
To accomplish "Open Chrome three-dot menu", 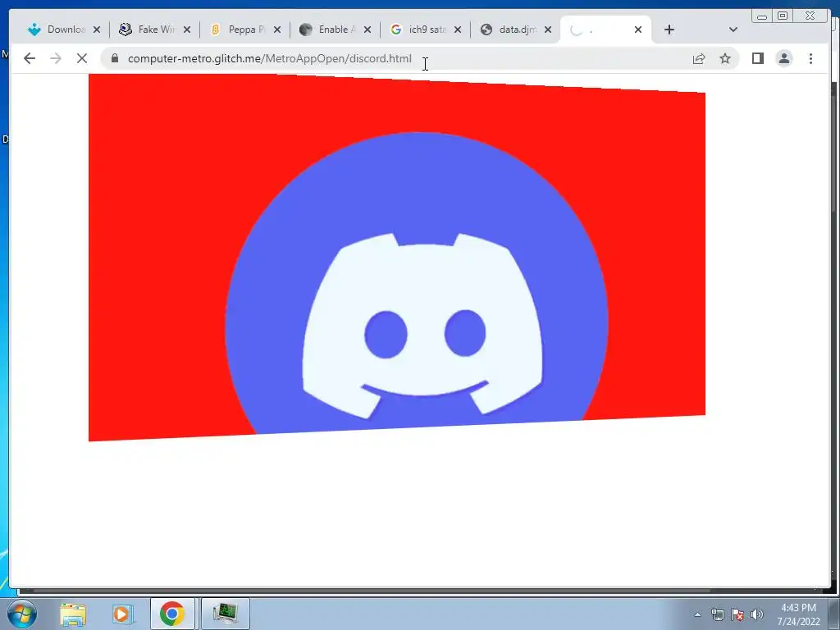I will coord(810,58).
